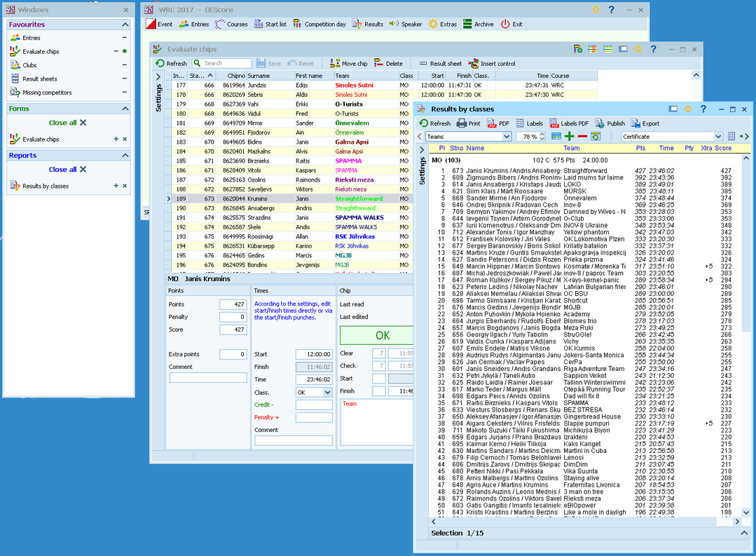Screen dimensions: 756x556
Task: Open the Event menu in OEScore
Action: pyautogui.click(x=159, y=24)
